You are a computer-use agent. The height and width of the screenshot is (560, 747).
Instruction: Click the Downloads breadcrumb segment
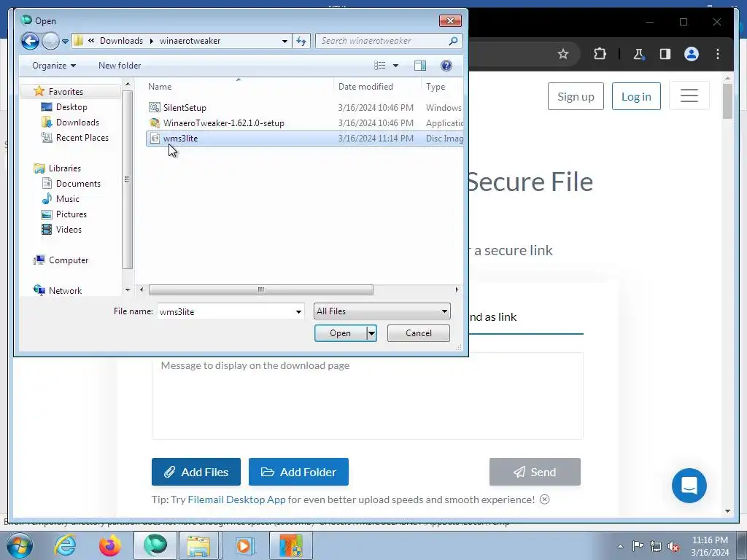tap(121, 41)
